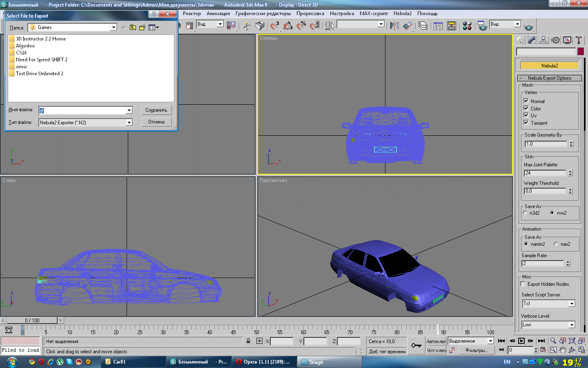Toggle the Color vertex checkbox
This screenshot has width=588, height=368.
[526, 108]
